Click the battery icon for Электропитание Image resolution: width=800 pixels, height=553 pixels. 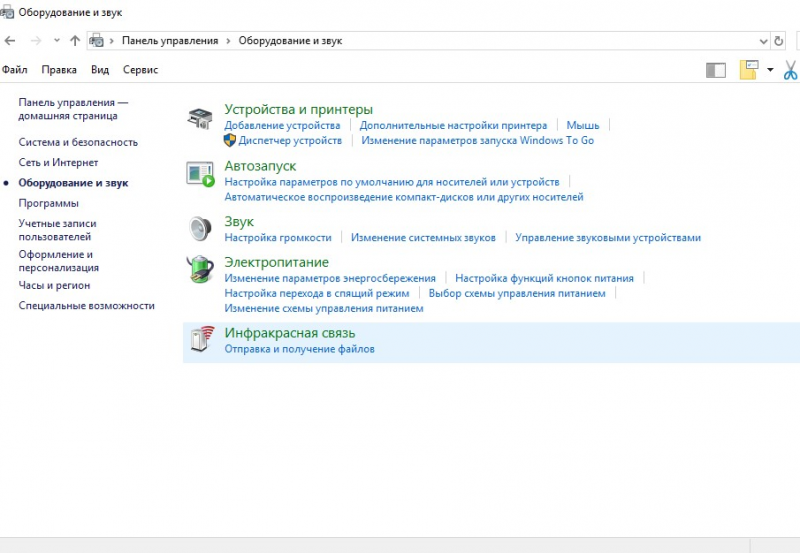[200, 269]
